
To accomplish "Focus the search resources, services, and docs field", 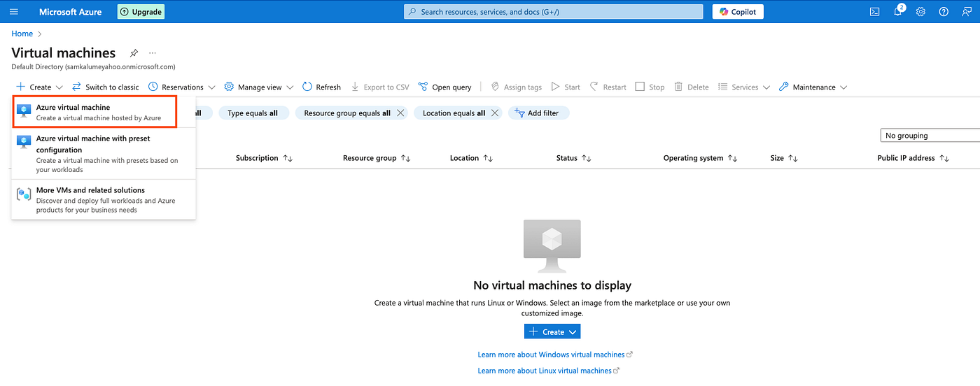I will coord(553,12).
